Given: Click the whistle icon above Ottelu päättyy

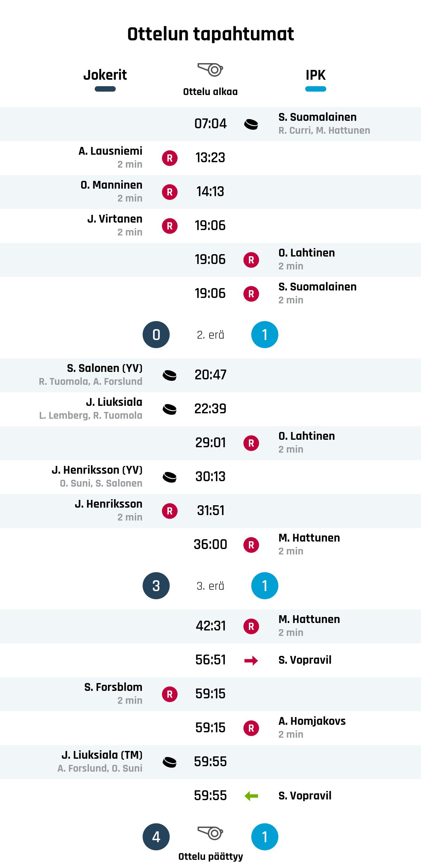Looking at the screenshot, I should coord(210,833).
